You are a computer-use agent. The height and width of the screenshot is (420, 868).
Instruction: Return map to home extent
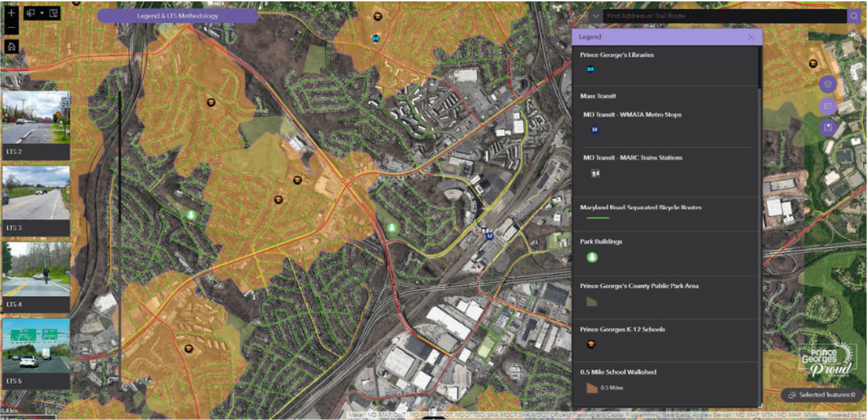coord(11,47)
